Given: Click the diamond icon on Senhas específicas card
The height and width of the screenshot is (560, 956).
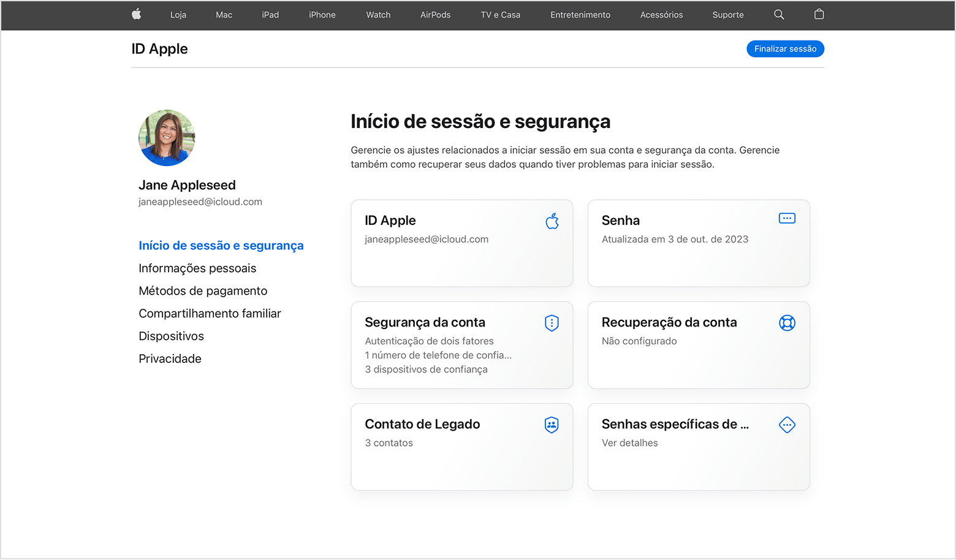Looking at the screenshot, I should pos(787,425).
